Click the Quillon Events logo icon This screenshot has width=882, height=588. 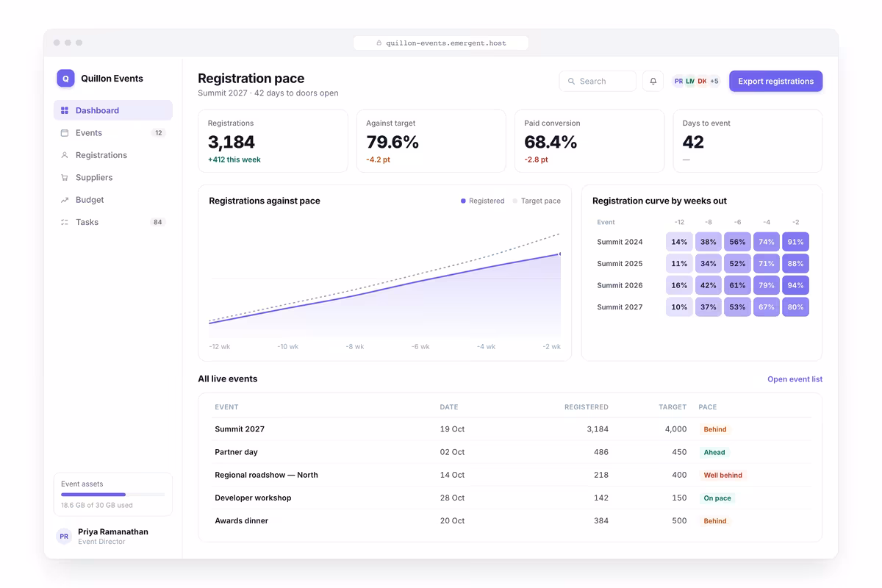click(x=65, y=79)
